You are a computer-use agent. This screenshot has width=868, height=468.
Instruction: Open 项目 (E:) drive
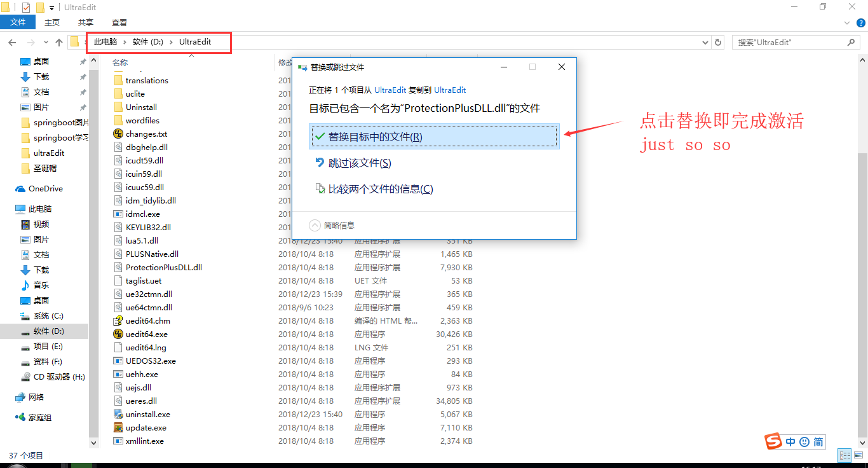click(48, 347)
